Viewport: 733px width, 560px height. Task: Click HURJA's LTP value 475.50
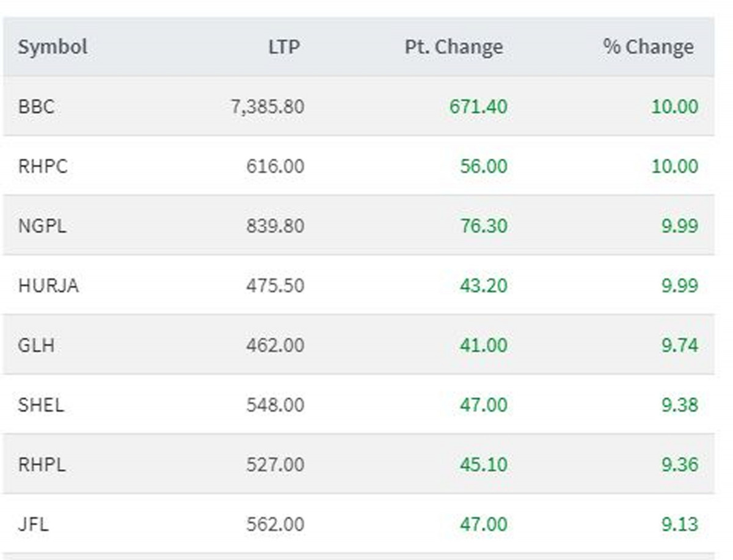tap(275, 286)
